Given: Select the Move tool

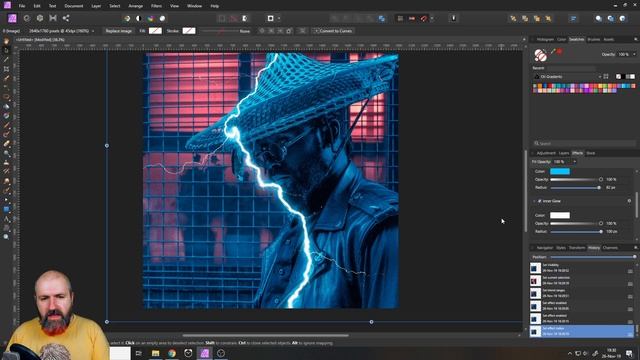Looking at the screenshot, I should 6,51.
